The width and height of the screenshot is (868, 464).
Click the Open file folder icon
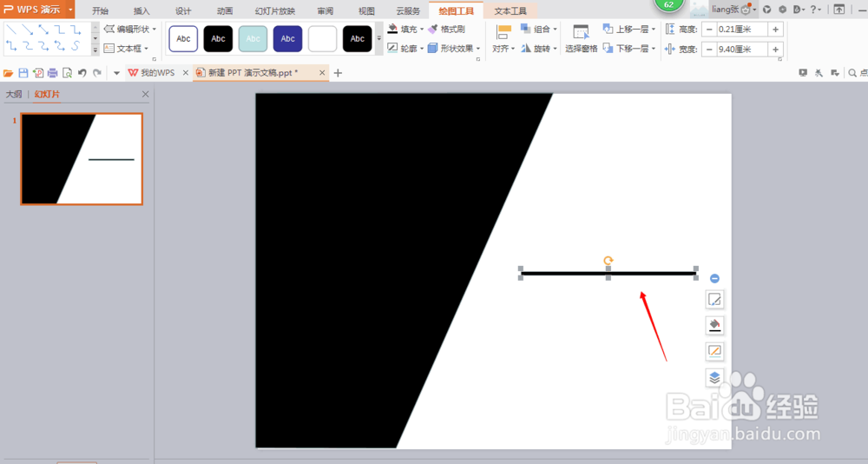coord(9,73)
